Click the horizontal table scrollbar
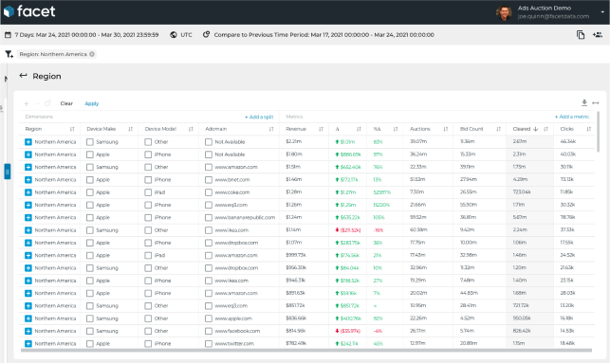 click(x=306, y=351)
